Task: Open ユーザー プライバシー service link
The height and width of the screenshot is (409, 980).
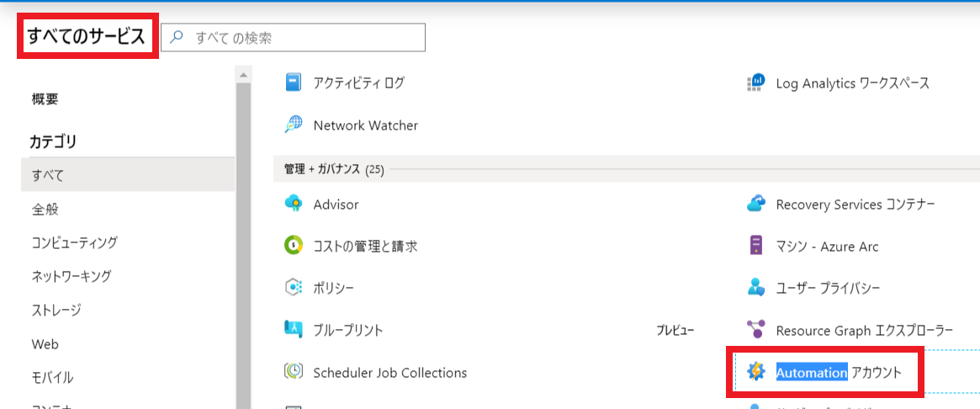Action: click(x=828, y=288)
